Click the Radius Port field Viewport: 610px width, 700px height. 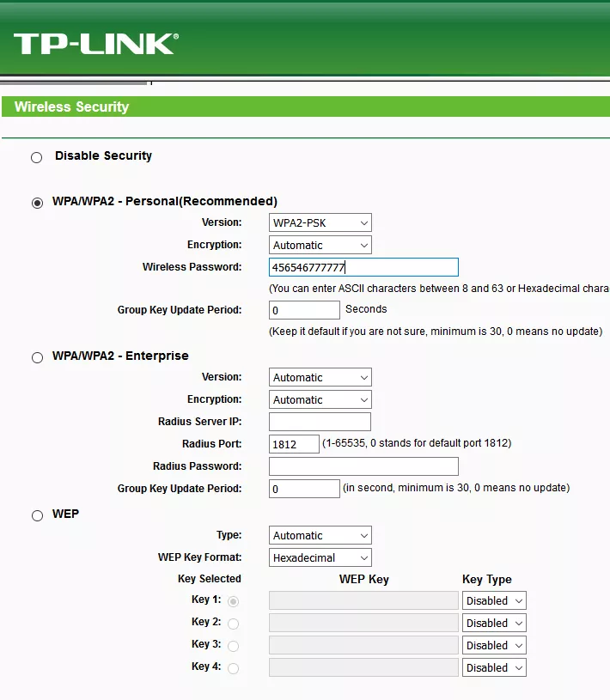[x=294, y=444]
